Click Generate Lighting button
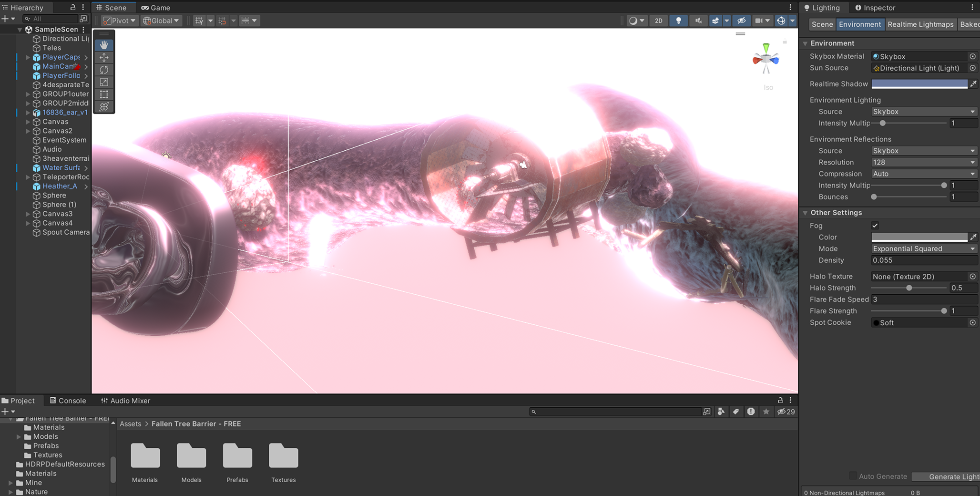This screenshot has height=496, width=980. 946,476
